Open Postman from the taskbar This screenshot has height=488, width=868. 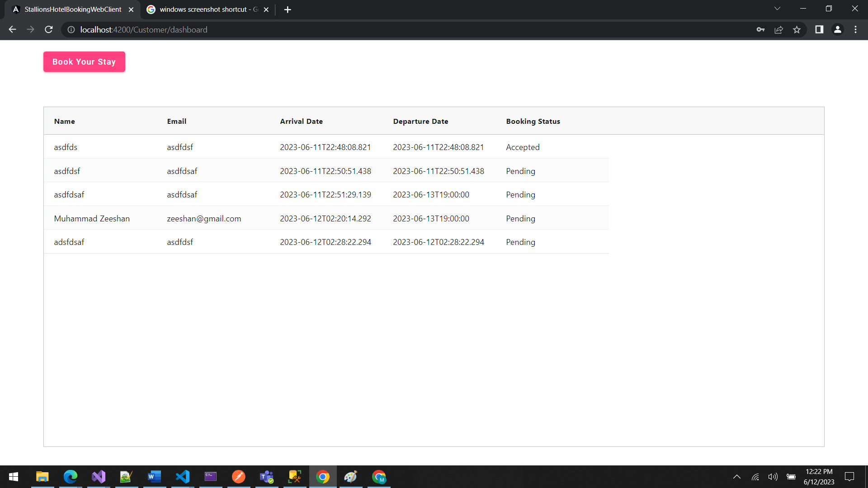(239, 477)
